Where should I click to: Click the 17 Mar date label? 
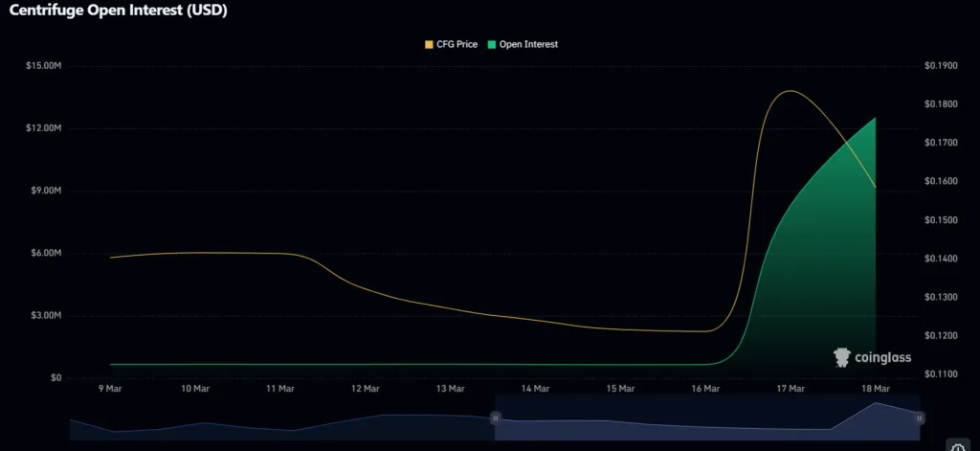click(790, 389)
